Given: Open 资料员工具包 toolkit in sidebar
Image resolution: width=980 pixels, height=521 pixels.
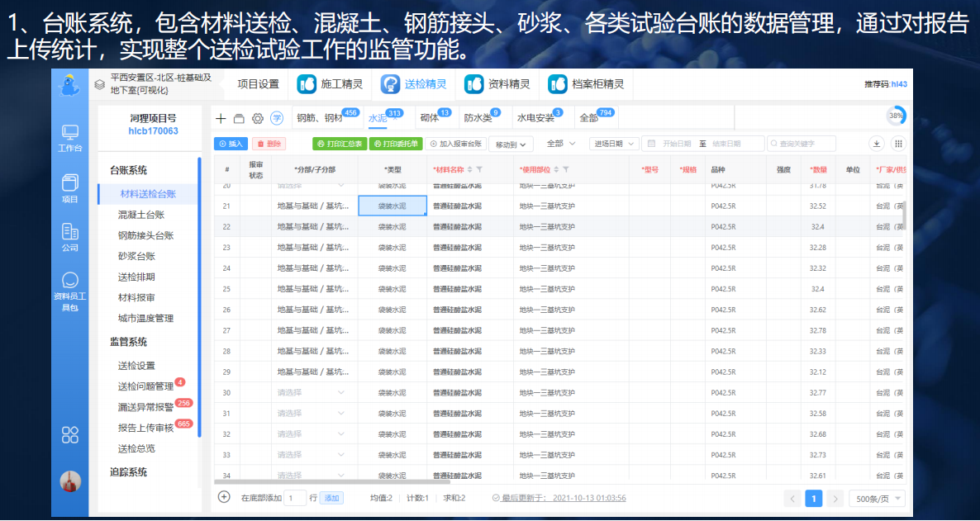Looking at the screenshot, I should click(x=69, y=290).
